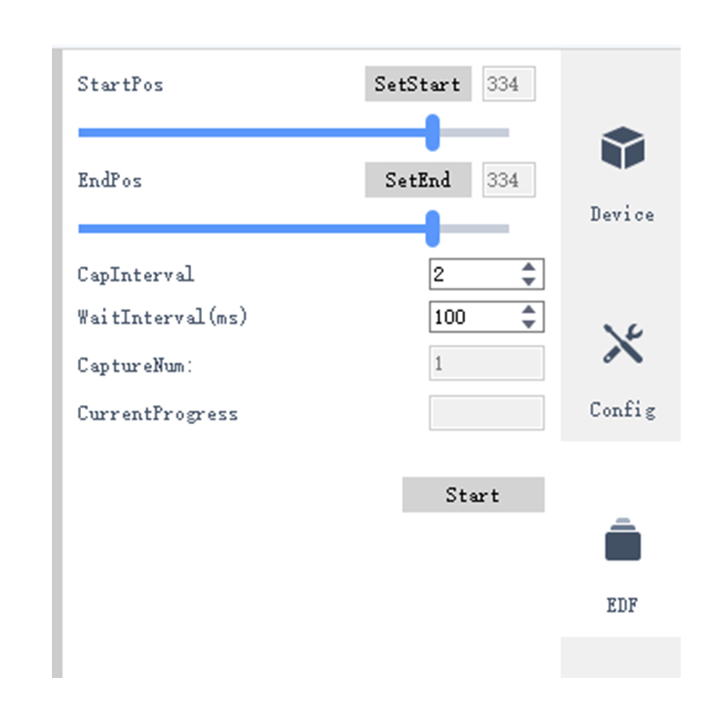Click the StartPos slider handle
728x728 pixels.
(433, 133)
